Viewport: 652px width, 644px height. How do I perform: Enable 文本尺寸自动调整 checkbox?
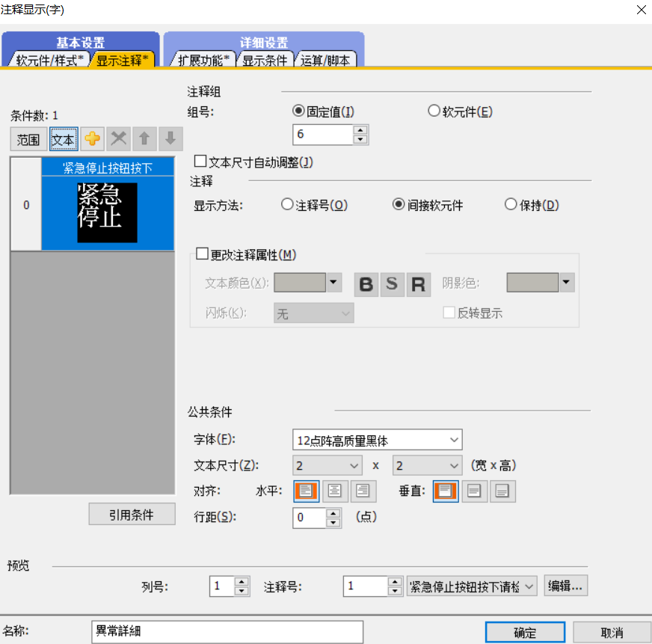(x=200, y=162)
